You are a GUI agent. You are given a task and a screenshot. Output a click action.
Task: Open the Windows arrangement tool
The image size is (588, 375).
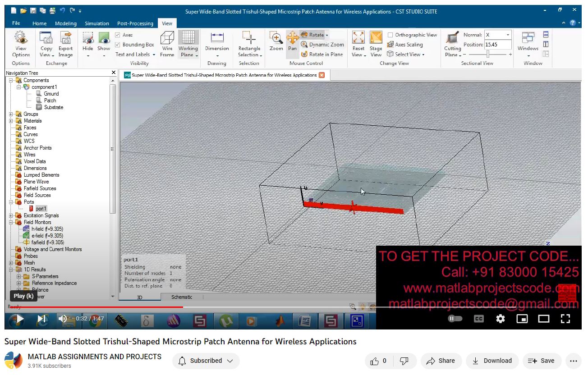tap(528, 44)
